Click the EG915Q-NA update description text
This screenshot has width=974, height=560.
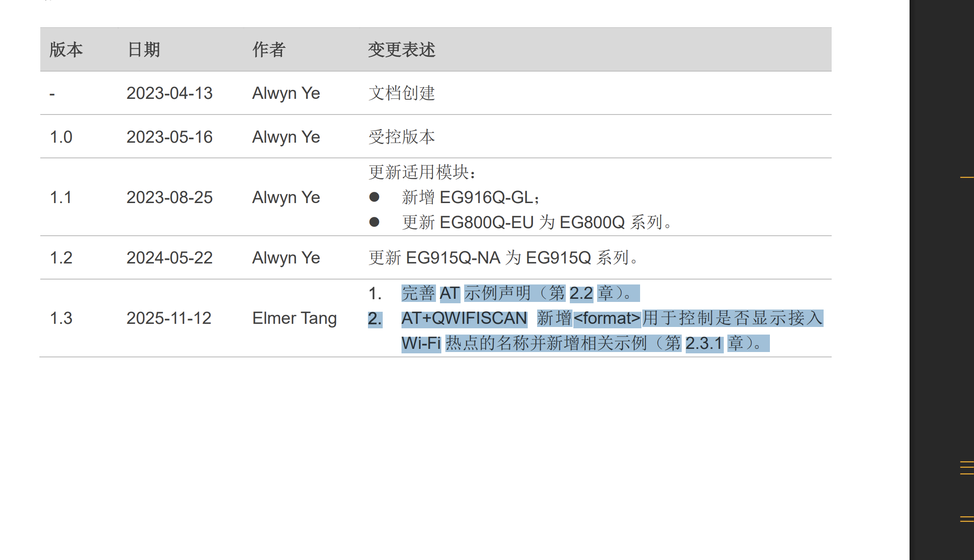point(503,258)
